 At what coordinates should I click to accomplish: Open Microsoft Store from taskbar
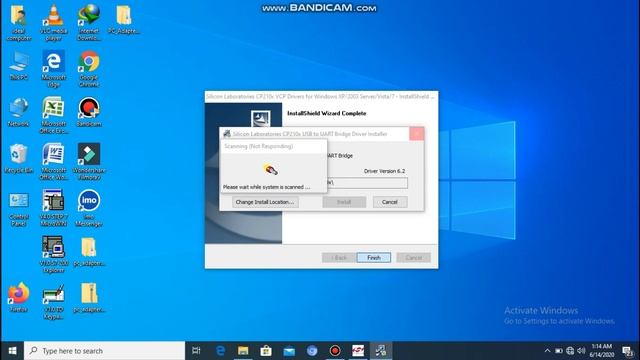click(x=266, y=351)
